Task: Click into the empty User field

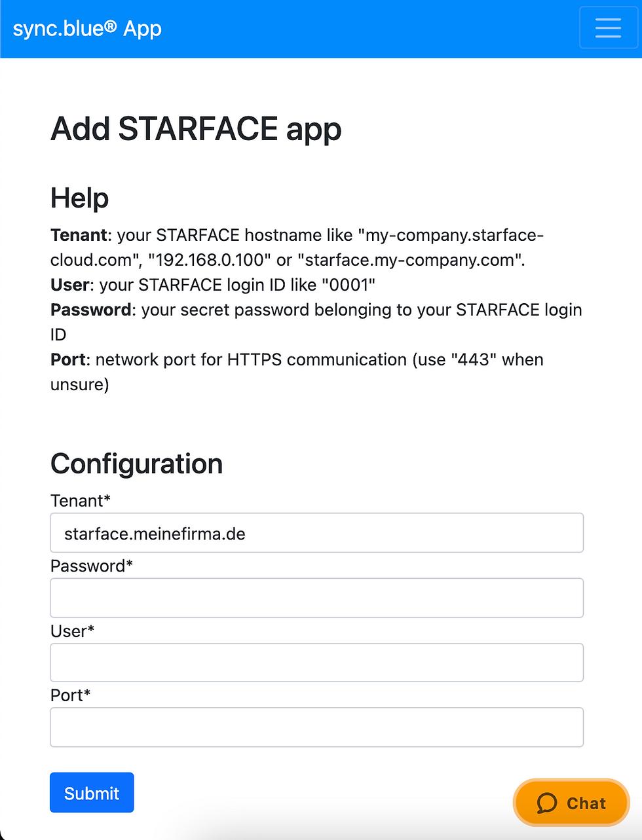Action: coord(316,663)
